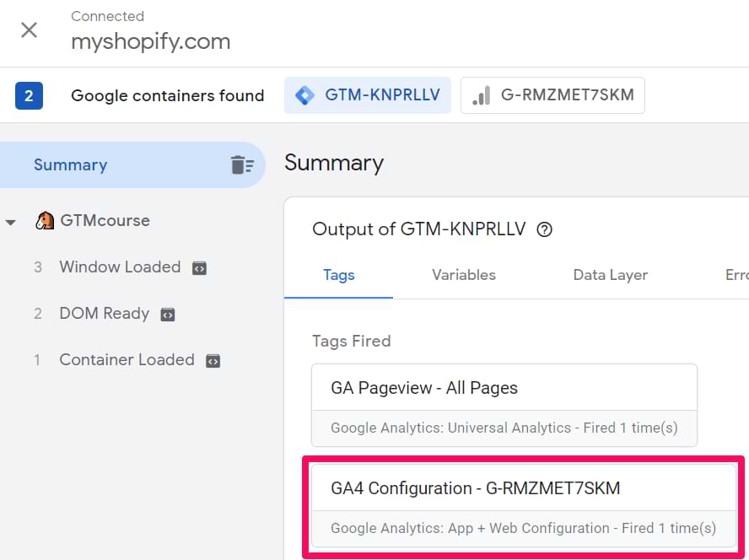749x560 pixels.
Task: Click the clear events trash icon
Action: coord(242,164)
